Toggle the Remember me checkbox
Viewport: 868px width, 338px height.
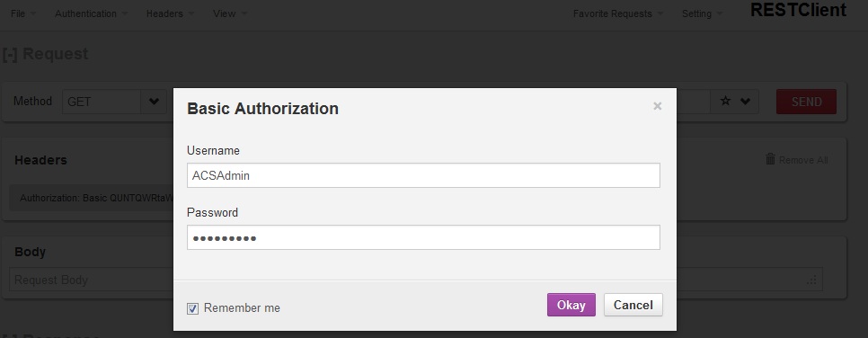click(x=192, y=308)
